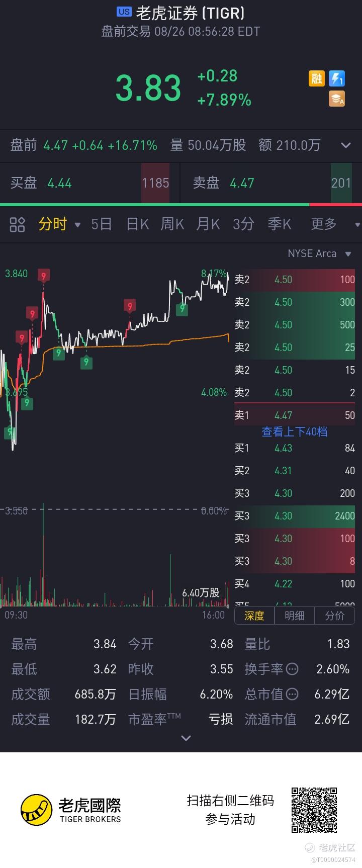Tap the 市盈率 亏损 value
Screen dimensions: 362x868
pyautogui.click(x=221, y=720)
